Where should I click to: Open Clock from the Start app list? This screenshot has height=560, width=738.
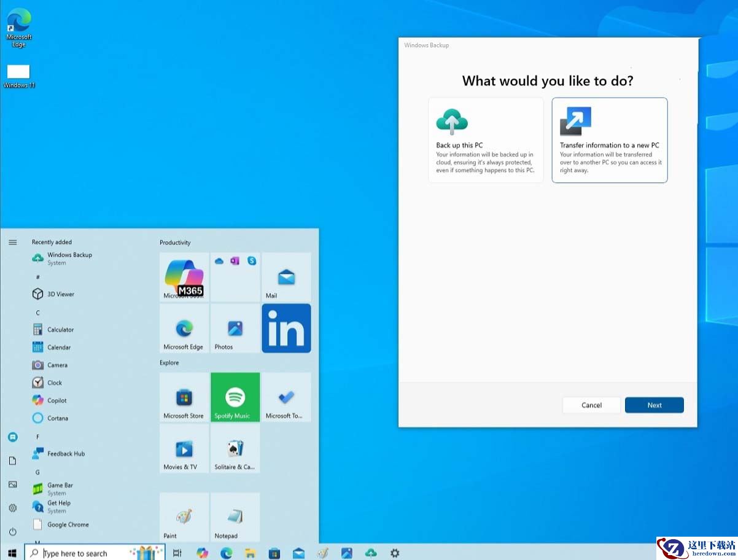(47, 383)
